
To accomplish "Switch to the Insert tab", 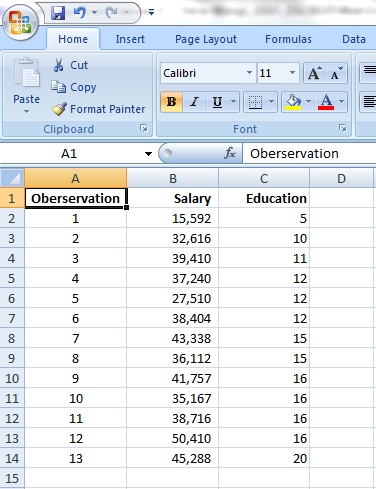I will [x=130, y=39].
